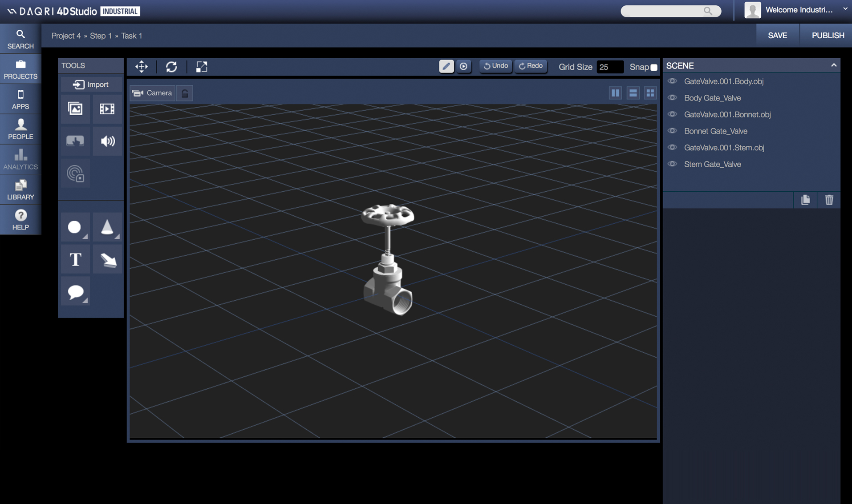
Task: Go to Project 4 breadcrumb
Action: click(66, 36)
